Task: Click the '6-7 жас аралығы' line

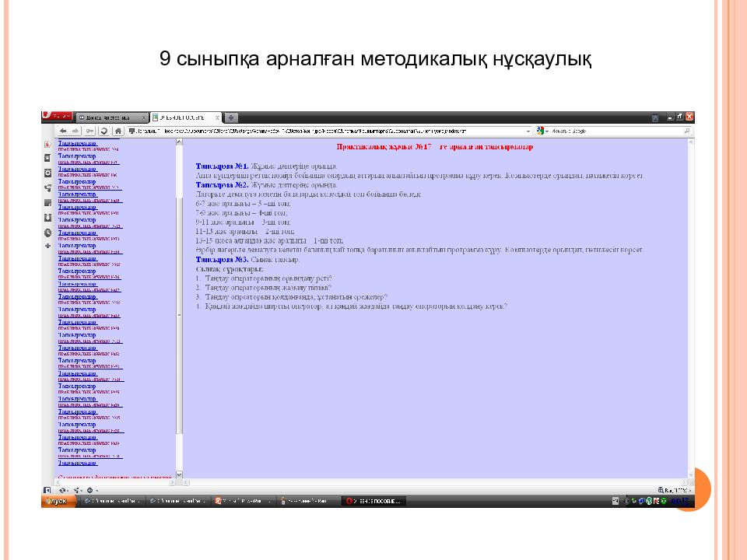Action: click(x=243, y=203)
